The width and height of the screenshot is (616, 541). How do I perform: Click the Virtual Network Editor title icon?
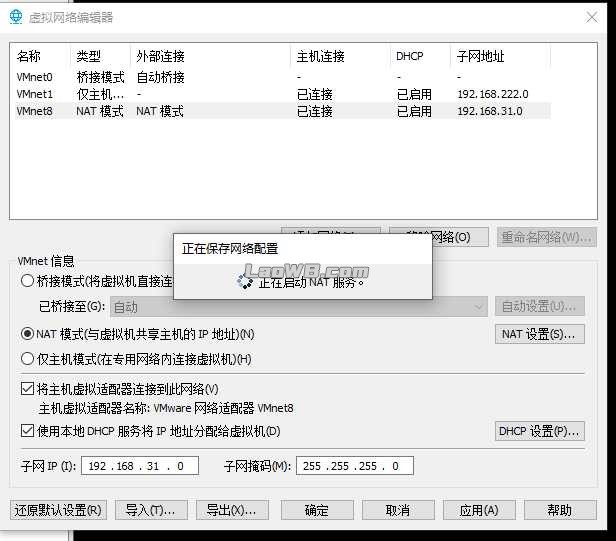pyautogui.click(x=15, y=17)
